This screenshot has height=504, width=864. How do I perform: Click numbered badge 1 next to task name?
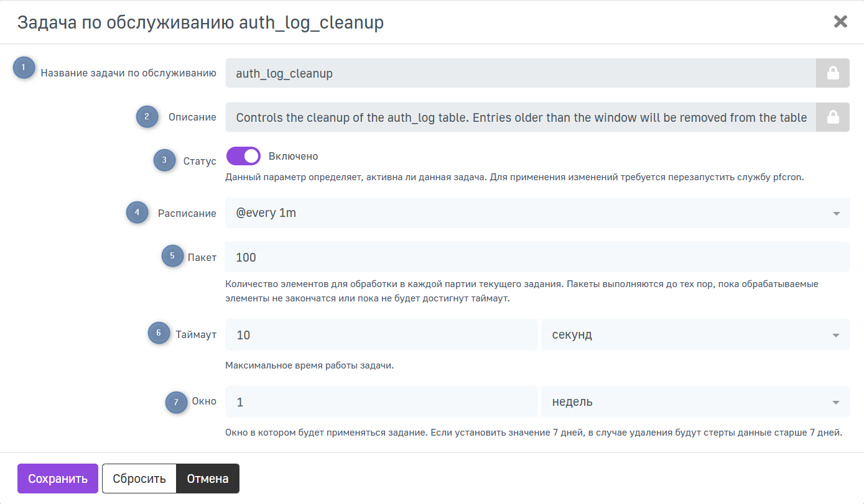(x=24, y=68)
